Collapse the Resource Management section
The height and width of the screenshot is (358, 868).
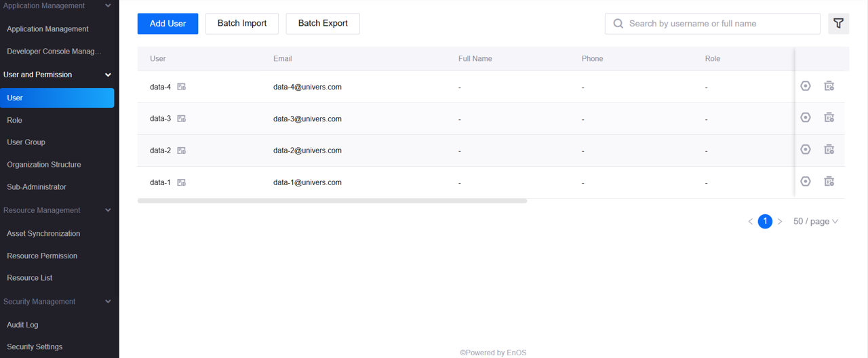click(108, 211)
